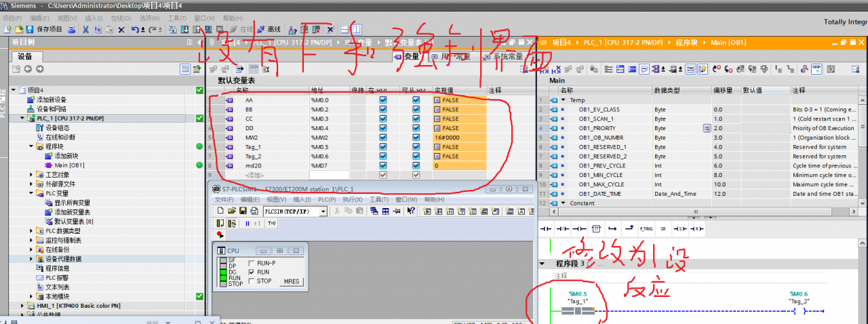Click the save disk icon in PLCSIM toolbar
The width and height of the screenshot is (868, 324).
tap(243, 211)
